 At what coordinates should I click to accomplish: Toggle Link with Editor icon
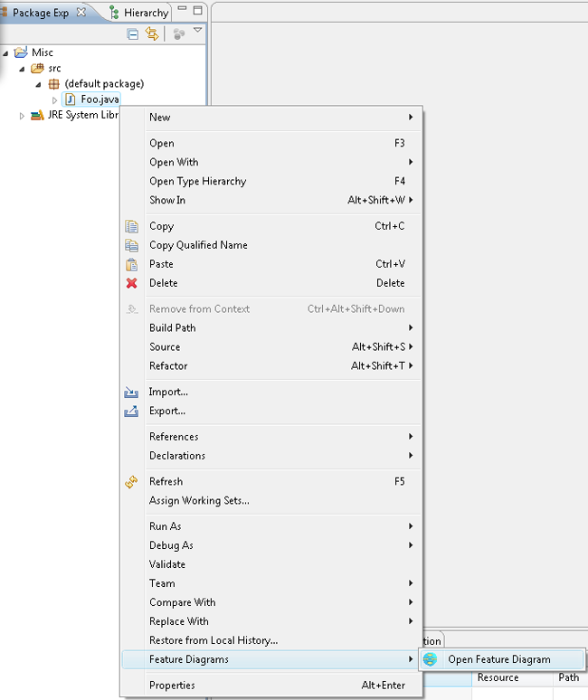tap(152, 33)
